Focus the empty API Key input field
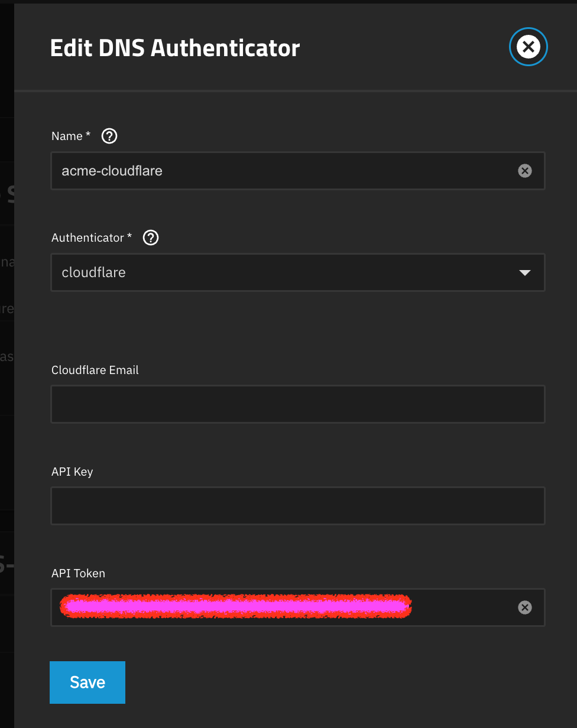 click(x=297, y=506)
